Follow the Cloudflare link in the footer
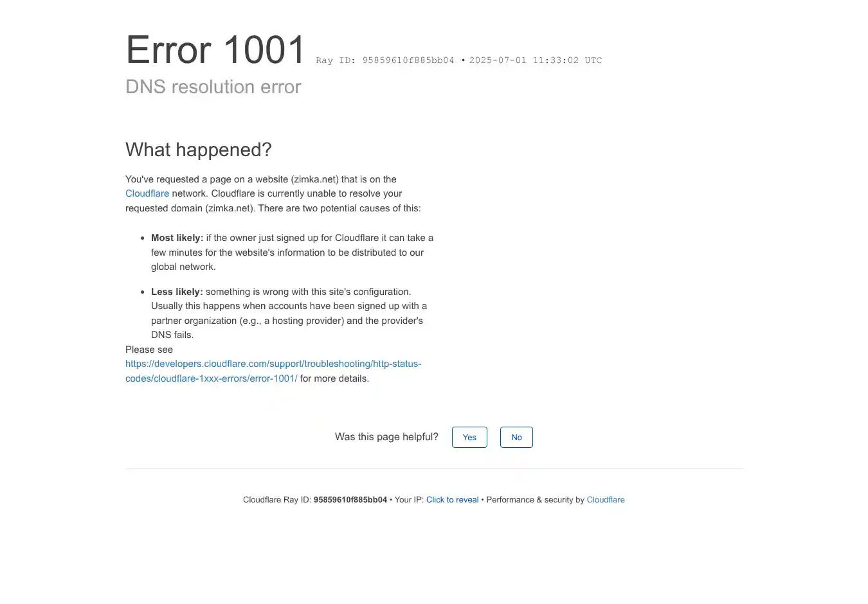Viewport: 868px width, 604px height. pyautogui.click(x=605, y=500)
